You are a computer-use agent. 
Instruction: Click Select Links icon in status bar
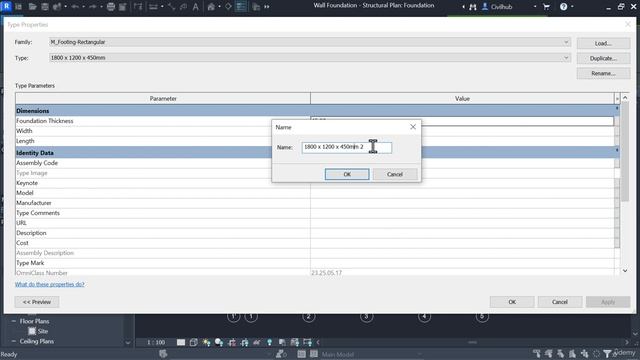pyautogui.click(x=537, y=353)
